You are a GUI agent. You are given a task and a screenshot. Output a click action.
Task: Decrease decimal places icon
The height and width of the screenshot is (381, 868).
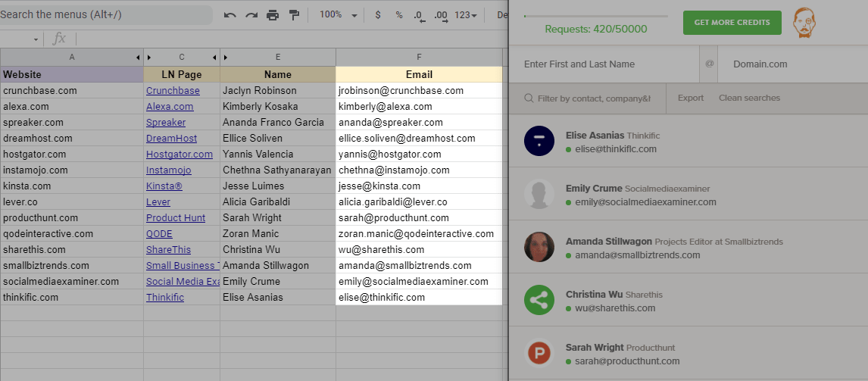click(420, 15)
